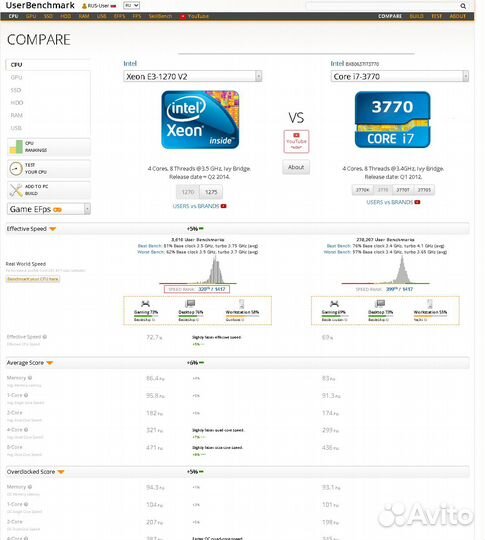
Task: Collapse the Average Score section arrow
Action: 50,363
